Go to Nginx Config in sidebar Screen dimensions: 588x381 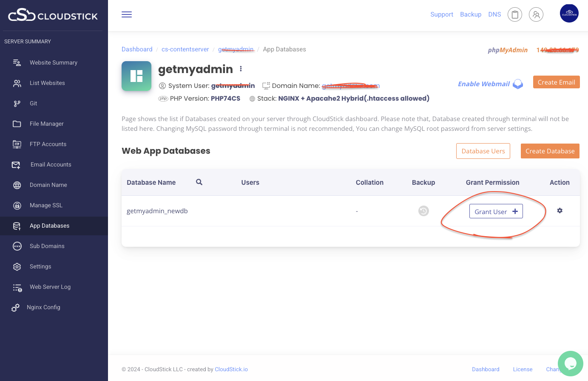click(43, 308)
